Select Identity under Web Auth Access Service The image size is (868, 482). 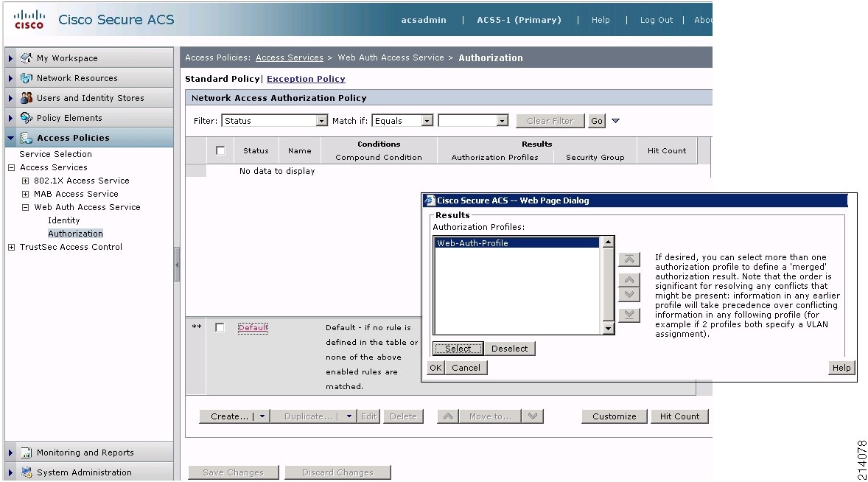click(63, 220)
